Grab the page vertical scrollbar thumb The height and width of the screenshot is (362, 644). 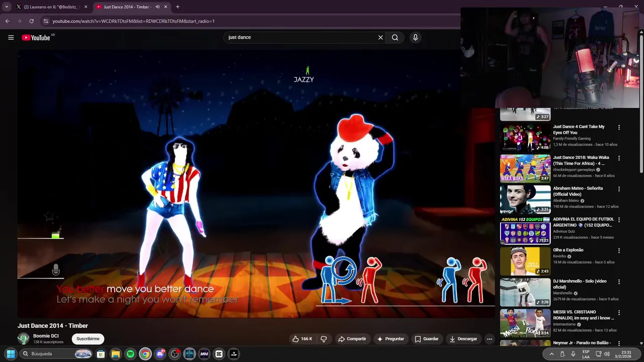[641, 103]
